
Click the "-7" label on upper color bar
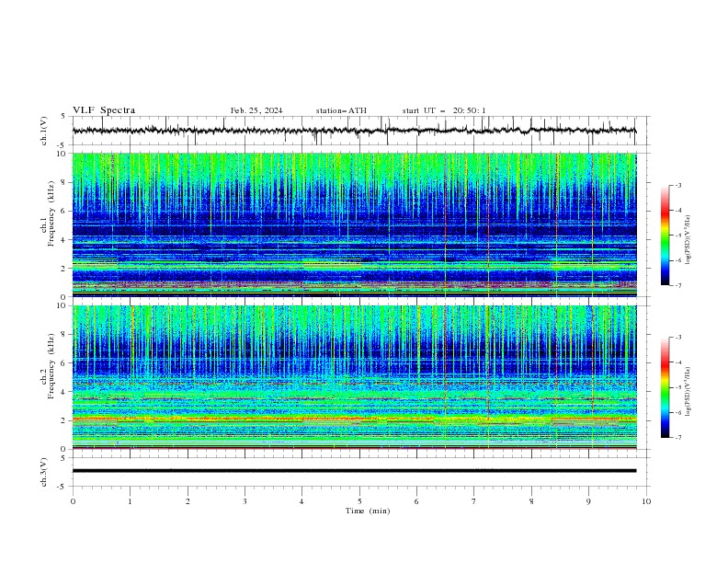(x=677, y=285)
